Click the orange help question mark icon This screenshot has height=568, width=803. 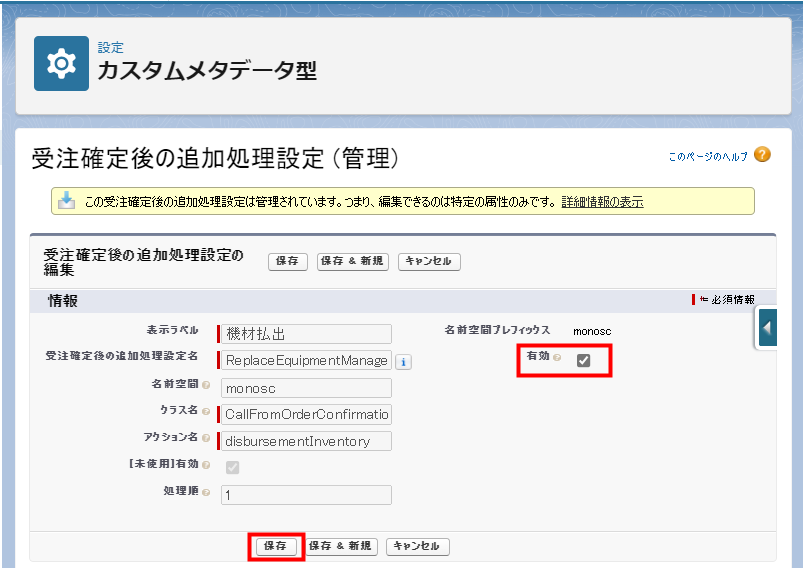tap(762, 155)
